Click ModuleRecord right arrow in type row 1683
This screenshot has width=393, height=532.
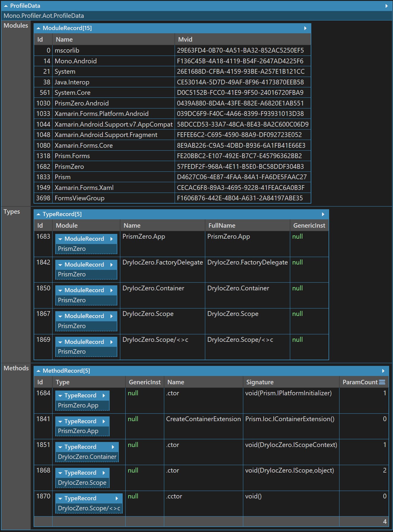tap(112, 239)
